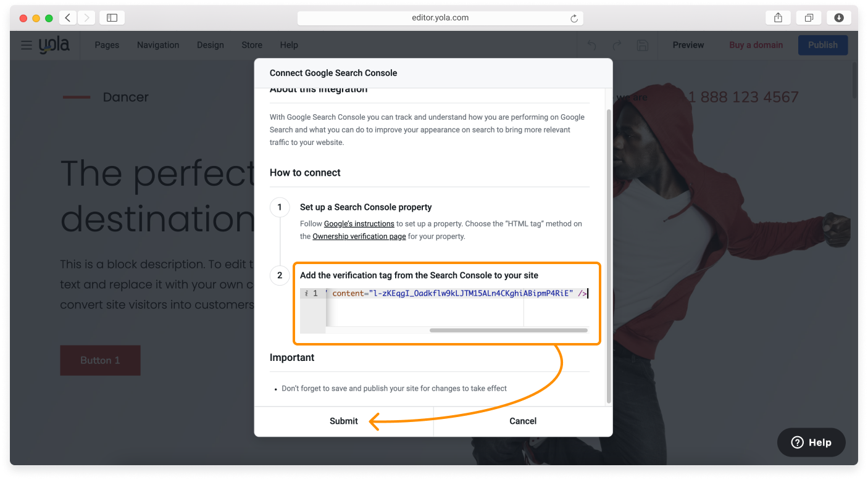
Task: Open the Ownership verification page link
Action: (359, 236)
